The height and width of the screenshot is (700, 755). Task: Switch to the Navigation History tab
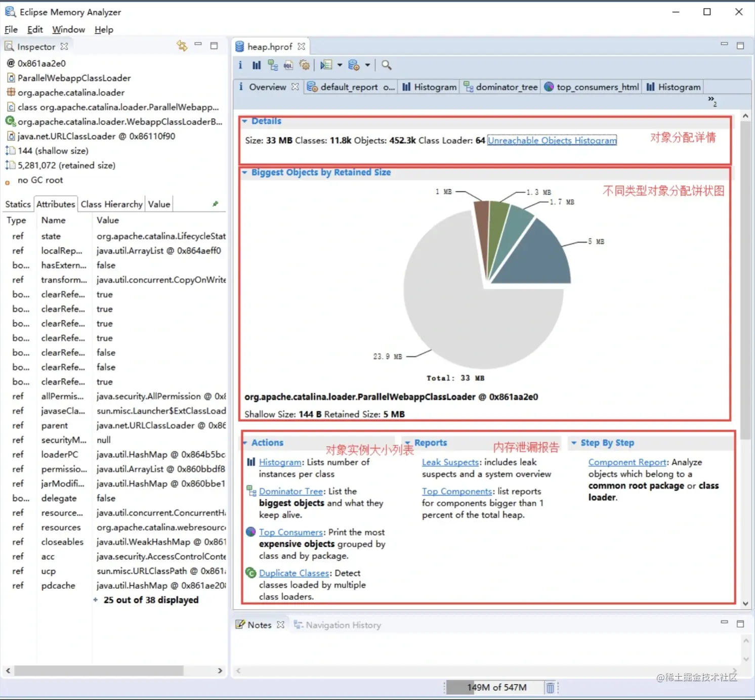coord(337,625)
